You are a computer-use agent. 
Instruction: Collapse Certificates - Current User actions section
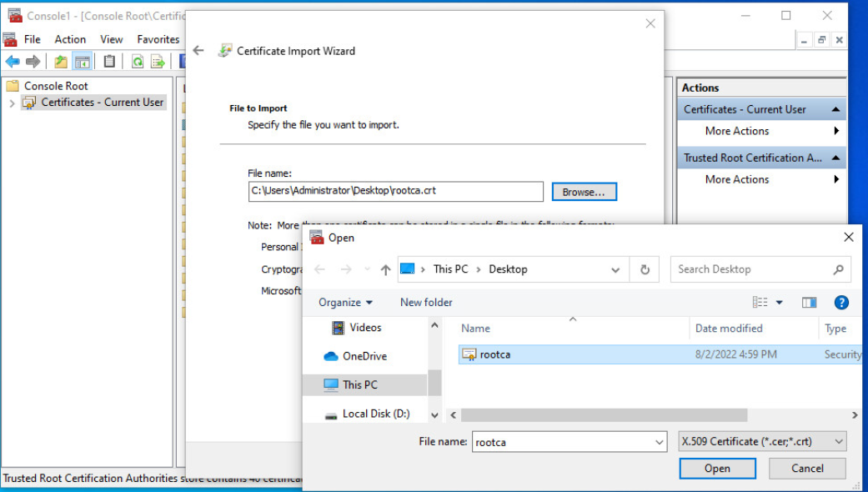[x=835, y=109]
